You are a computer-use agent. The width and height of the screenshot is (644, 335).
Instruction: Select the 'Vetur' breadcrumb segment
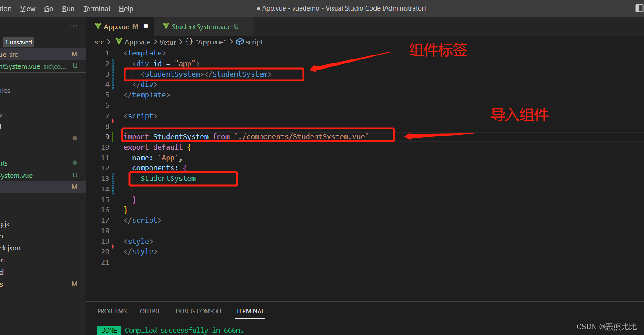(167, 42)
